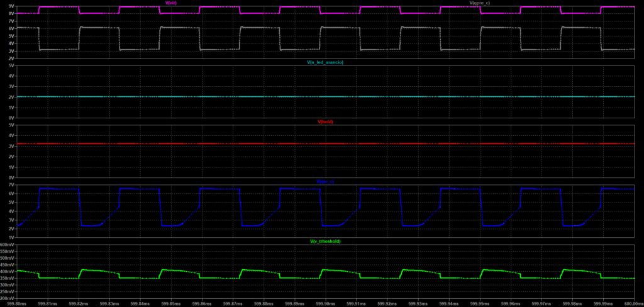
Task: Click the 599.86ms time axis label
Action: coord(202,303)
